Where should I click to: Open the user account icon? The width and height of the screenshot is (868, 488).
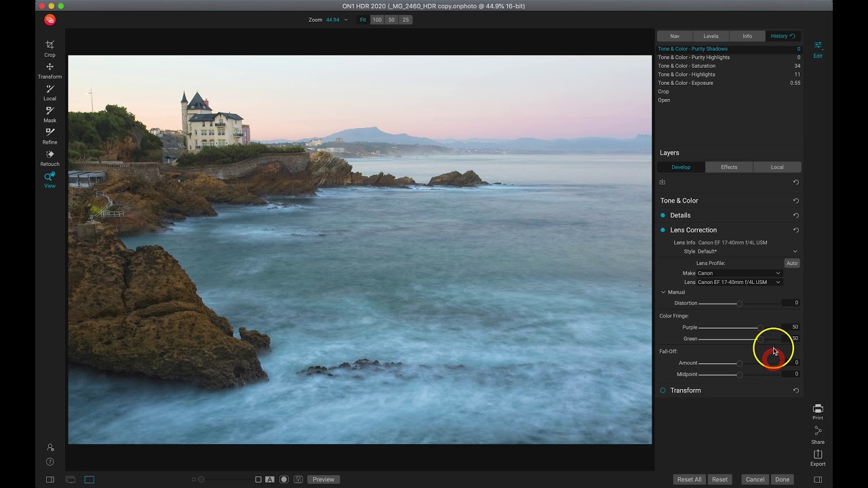point(50,447)
